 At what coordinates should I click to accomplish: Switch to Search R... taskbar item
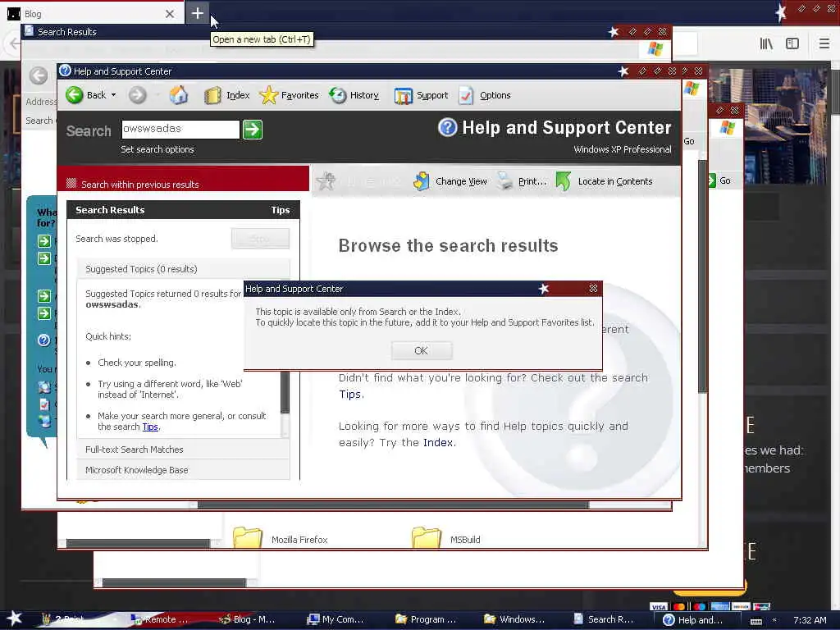coord(603,619)
